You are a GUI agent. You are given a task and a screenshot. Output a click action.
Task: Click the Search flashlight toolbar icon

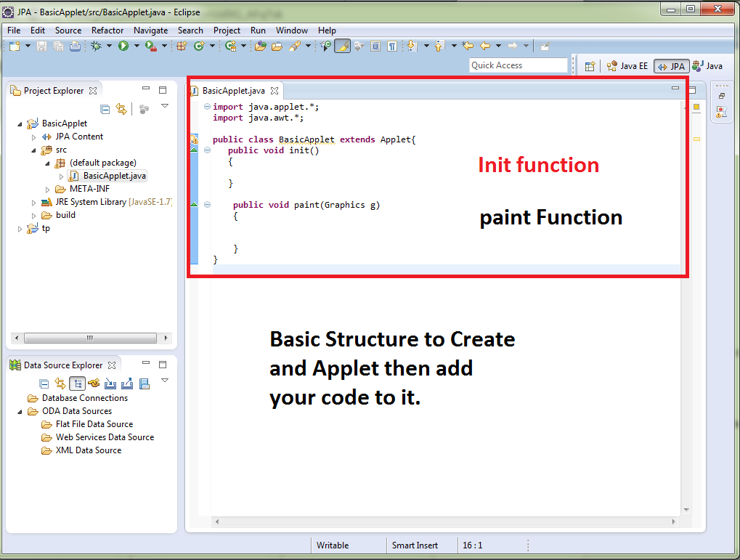point(295,46)
